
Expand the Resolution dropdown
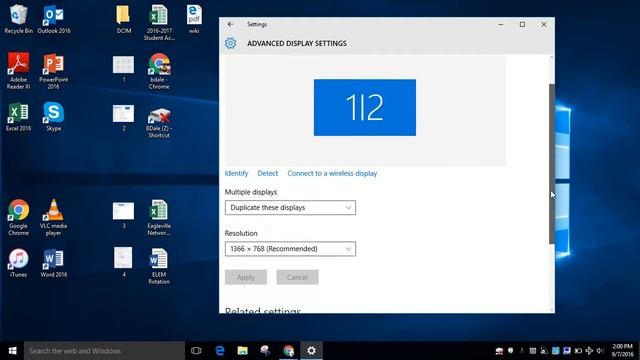(290, 249)
